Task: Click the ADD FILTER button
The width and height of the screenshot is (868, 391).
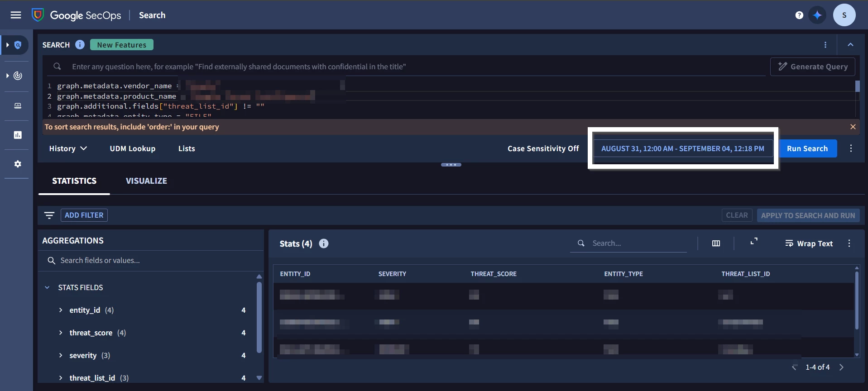Action: coord(84,215)
